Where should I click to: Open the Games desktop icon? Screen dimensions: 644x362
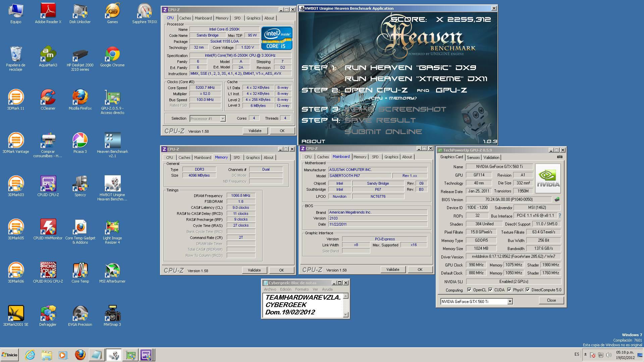pyautogui.click(x=112, y=13)
